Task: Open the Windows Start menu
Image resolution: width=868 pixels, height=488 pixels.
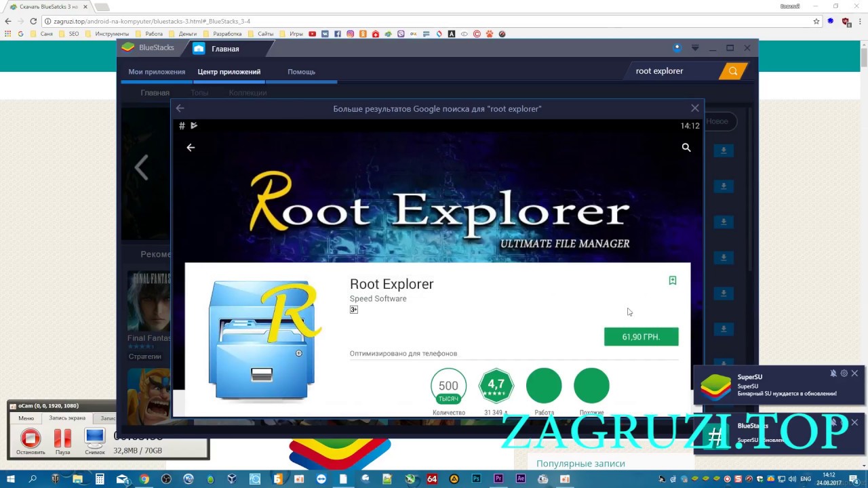Action: coord(11,479)
